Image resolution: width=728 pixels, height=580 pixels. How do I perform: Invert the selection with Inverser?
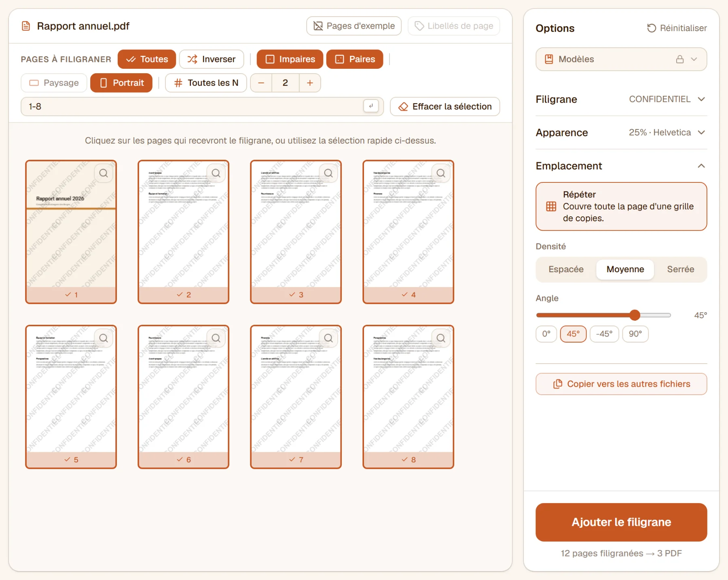click(x=212, y=59)
